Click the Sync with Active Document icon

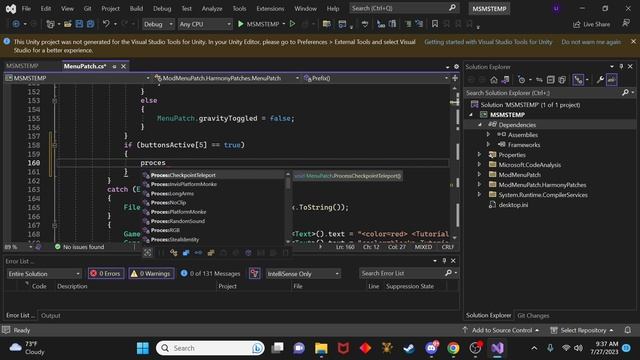tap(539, 80)
